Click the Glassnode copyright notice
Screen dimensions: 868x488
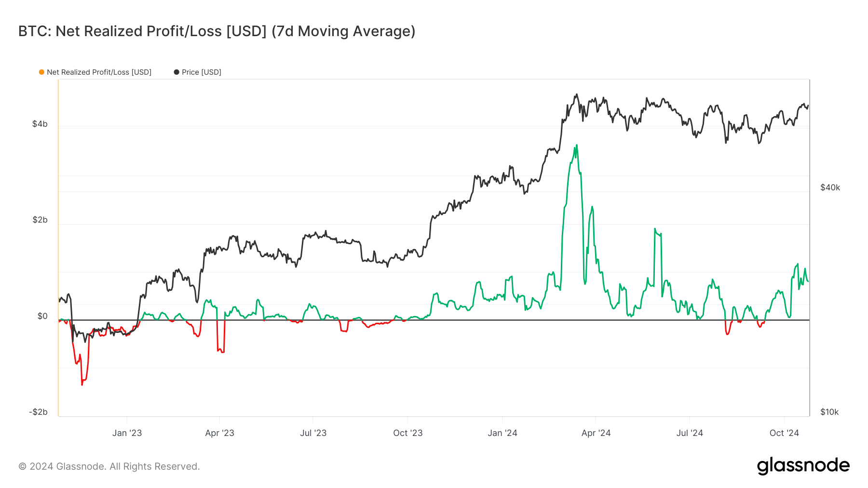(x=109, y=466)
